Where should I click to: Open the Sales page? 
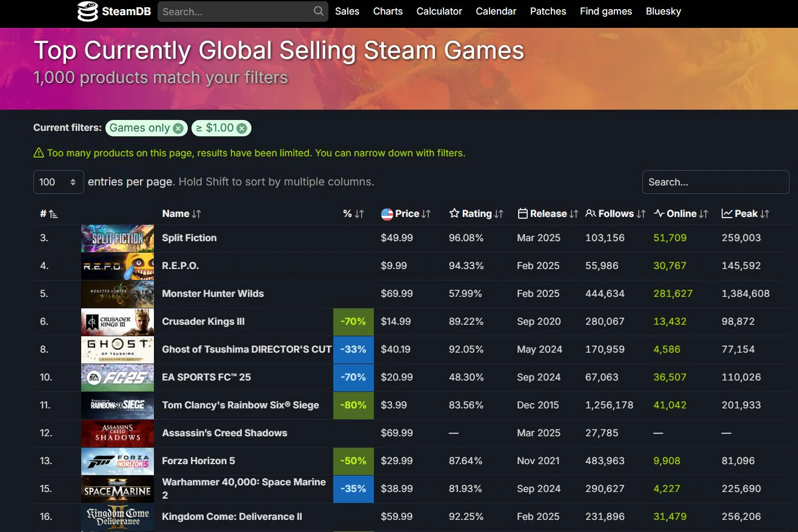click(347, 11)
